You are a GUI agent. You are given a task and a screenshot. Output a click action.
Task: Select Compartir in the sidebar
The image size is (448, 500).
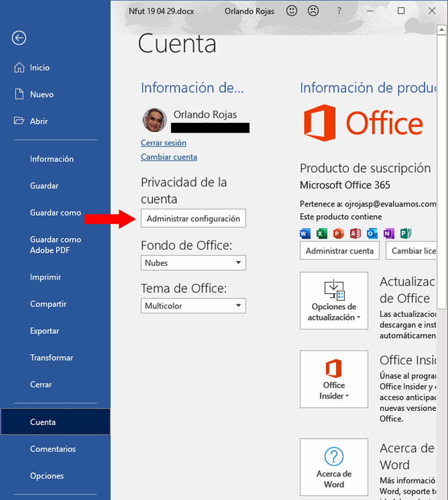click(x=48, y=304)
